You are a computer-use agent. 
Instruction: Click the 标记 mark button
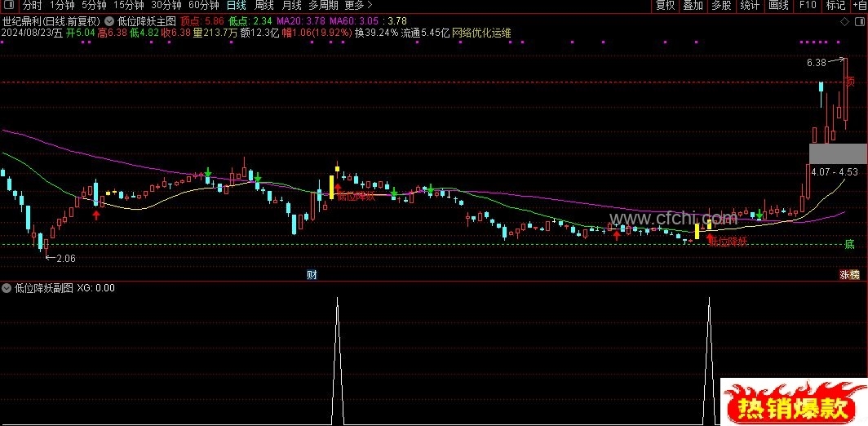(x=835, y=6)
